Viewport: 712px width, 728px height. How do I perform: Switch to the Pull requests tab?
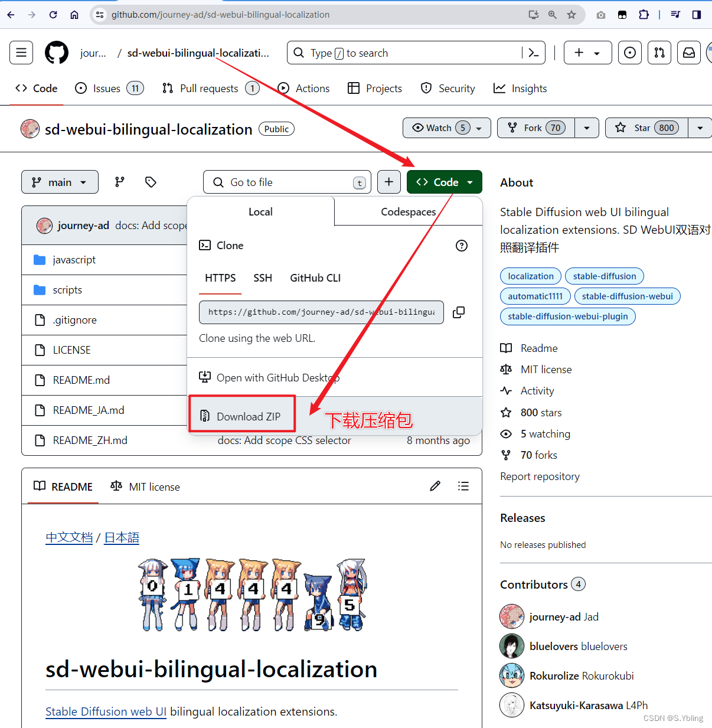pyautogui.click(x=210, y=89)
